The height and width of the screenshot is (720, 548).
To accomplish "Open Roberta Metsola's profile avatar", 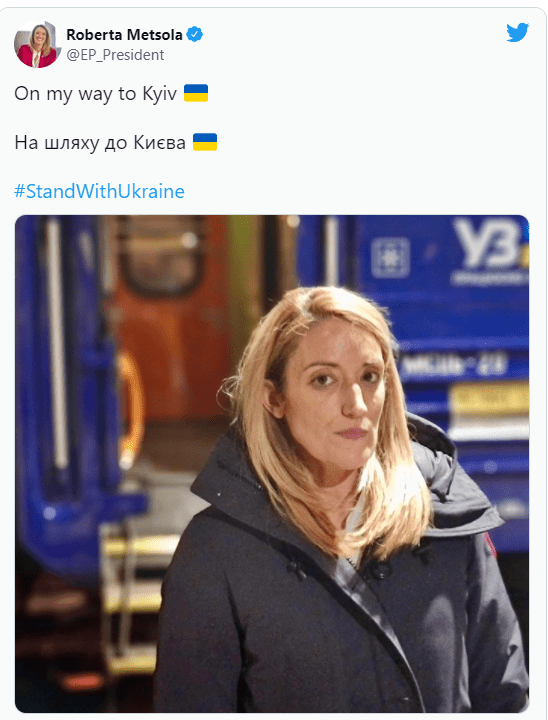I will point(38,44).
